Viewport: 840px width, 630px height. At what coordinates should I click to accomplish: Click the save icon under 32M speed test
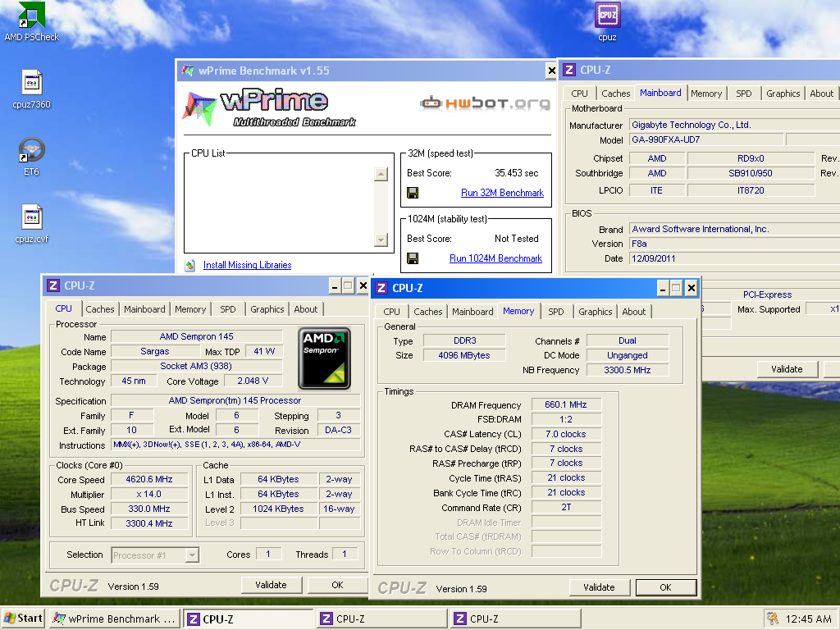[x=413, y=193]
